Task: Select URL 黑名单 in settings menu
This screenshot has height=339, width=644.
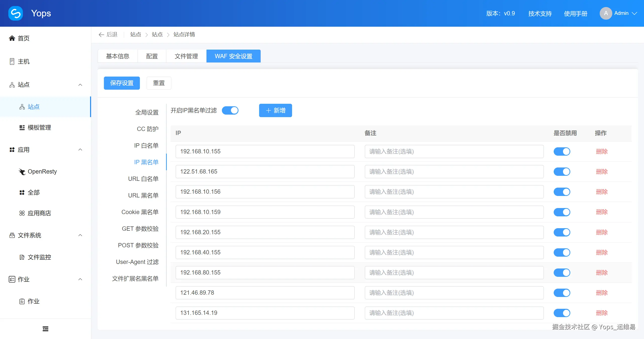Action: pyautogui.click(x=143, y=195)
